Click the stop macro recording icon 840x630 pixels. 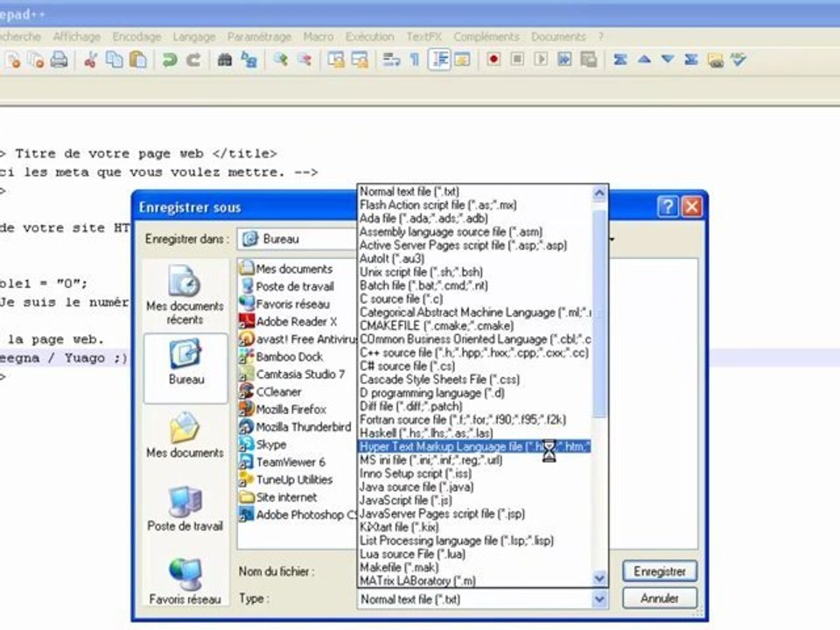point(517,59)
